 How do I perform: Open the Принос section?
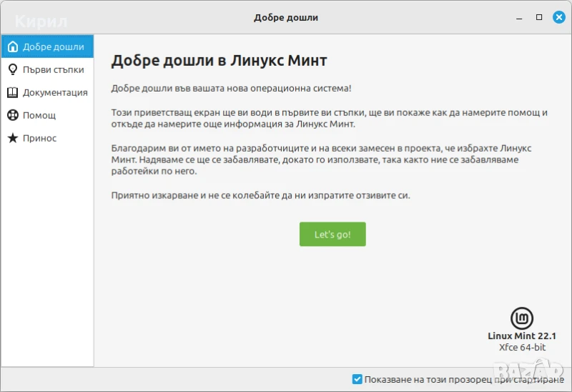click(39, 138)
